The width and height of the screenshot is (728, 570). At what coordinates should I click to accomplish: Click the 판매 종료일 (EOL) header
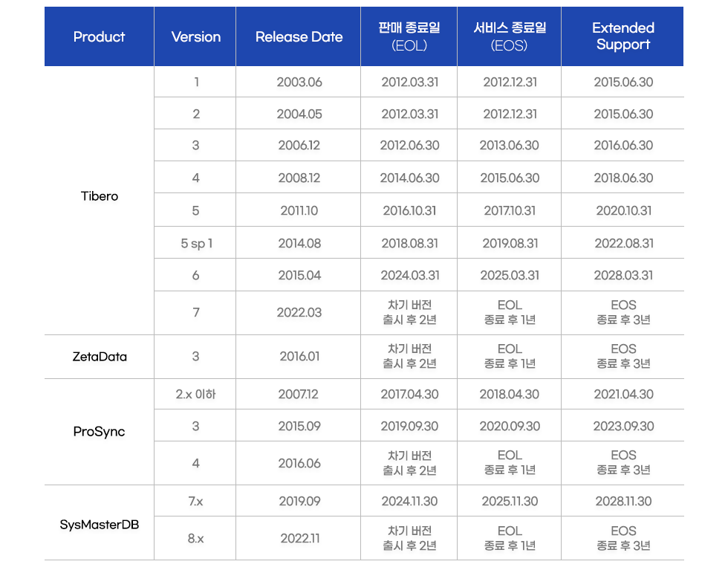coord(409,36)
